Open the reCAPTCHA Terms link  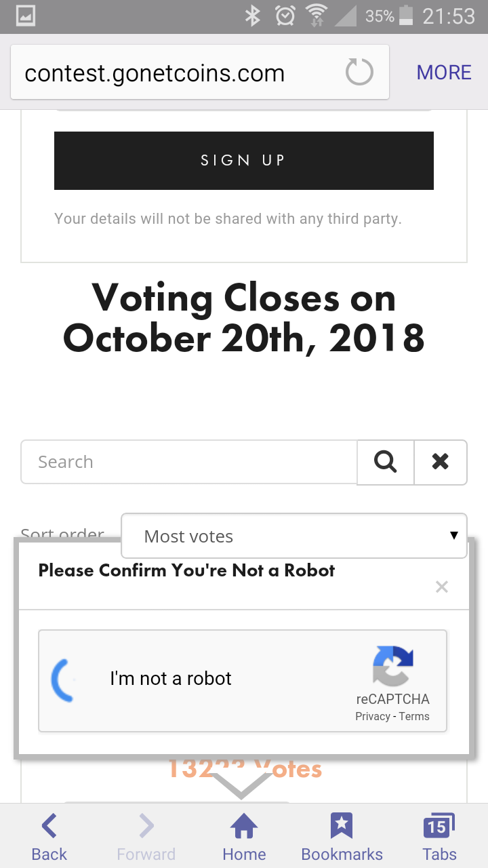point(414,717)
